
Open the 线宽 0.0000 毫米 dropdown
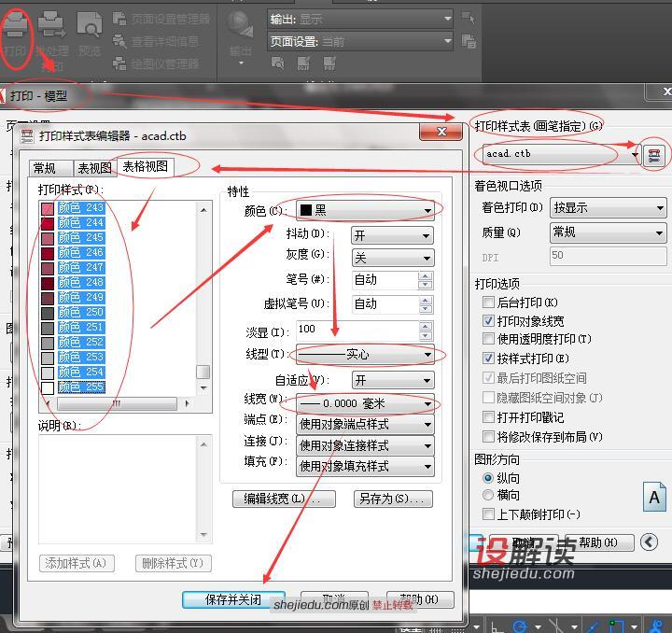365,403
